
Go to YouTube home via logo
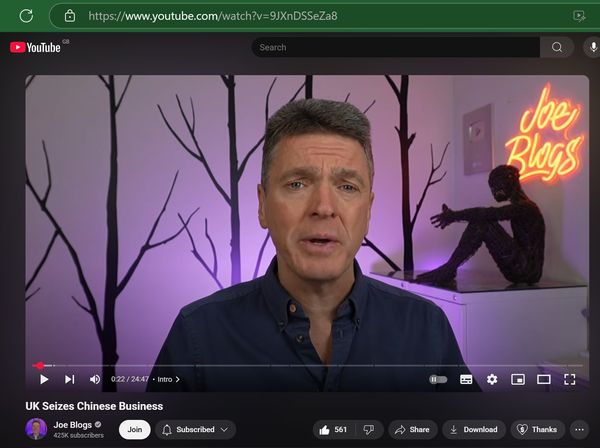point(35,47)
